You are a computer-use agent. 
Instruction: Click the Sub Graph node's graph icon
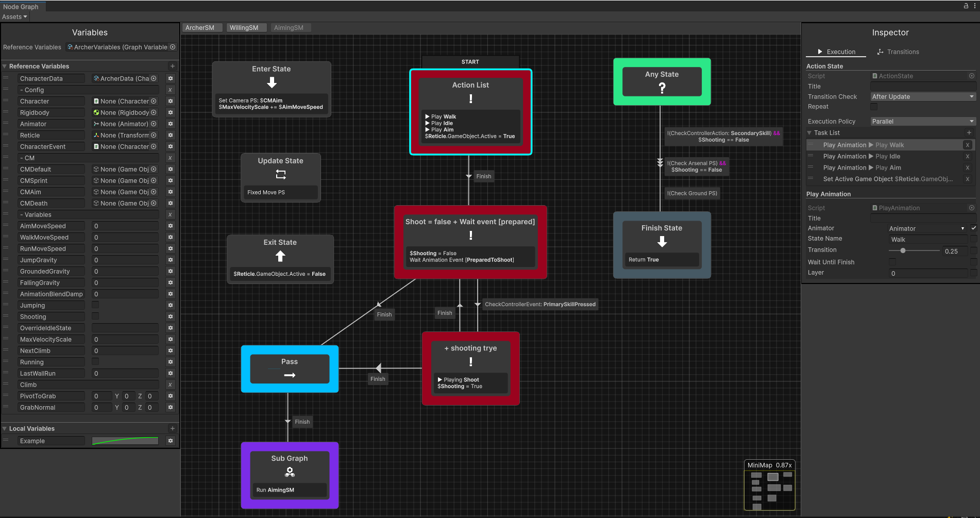(x=290, y=472)
